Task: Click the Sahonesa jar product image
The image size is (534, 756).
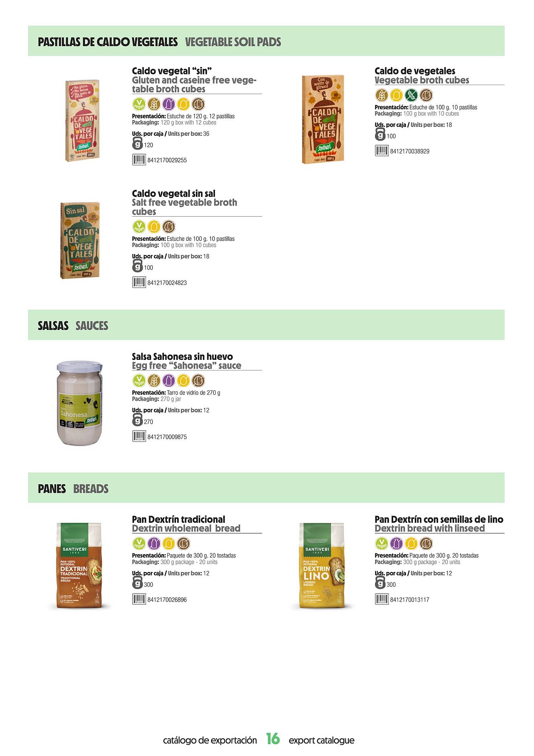Action: 79,403
